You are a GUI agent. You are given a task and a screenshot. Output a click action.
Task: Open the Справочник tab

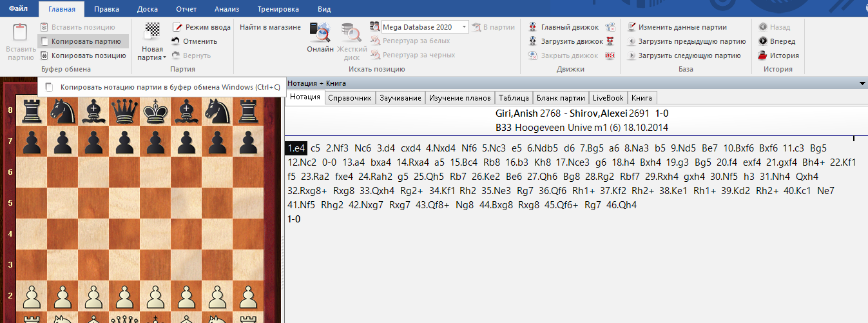click(350, 98)
